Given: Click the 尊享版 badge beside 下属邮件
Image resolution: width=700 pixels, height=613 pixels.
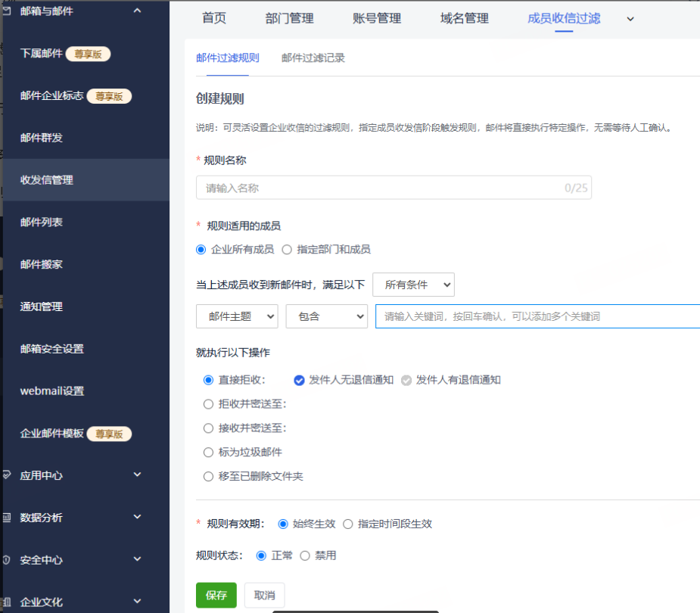Looking at the screenshot, I should (x=88, y=54).
